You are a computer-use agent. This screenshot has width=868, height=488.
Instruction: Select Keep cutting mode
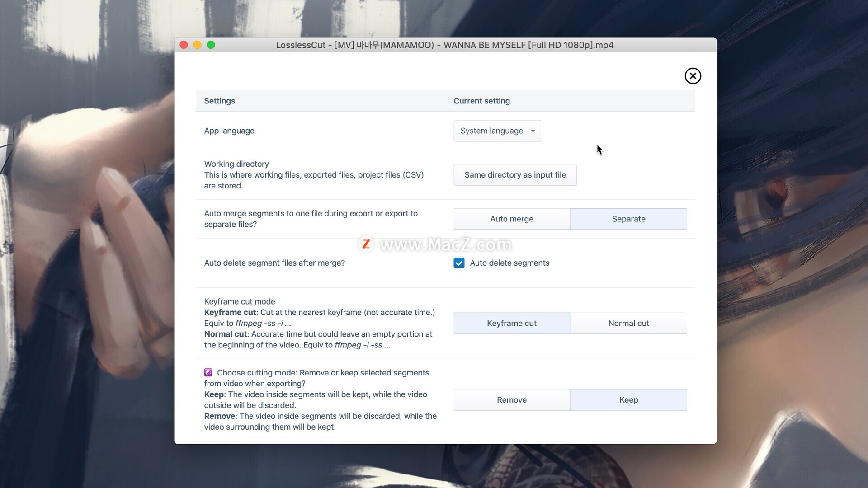(628, 400)
